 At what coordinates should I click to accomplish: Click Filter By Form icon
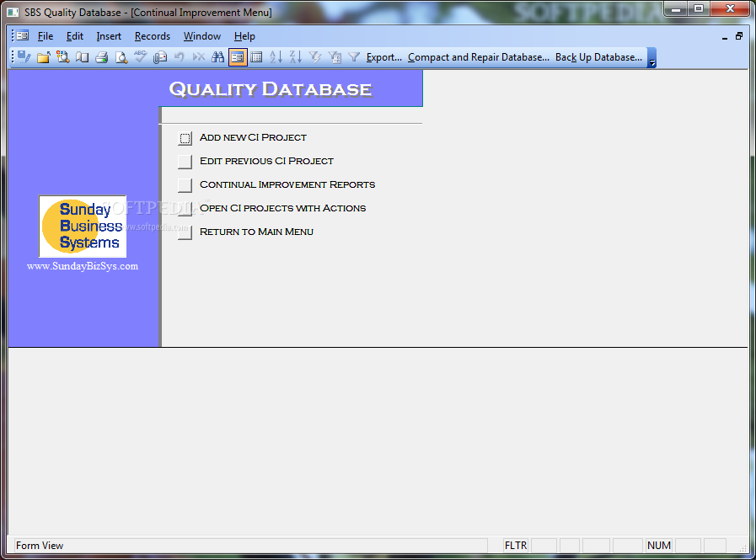pyautogui.click(x=335, y=57)
